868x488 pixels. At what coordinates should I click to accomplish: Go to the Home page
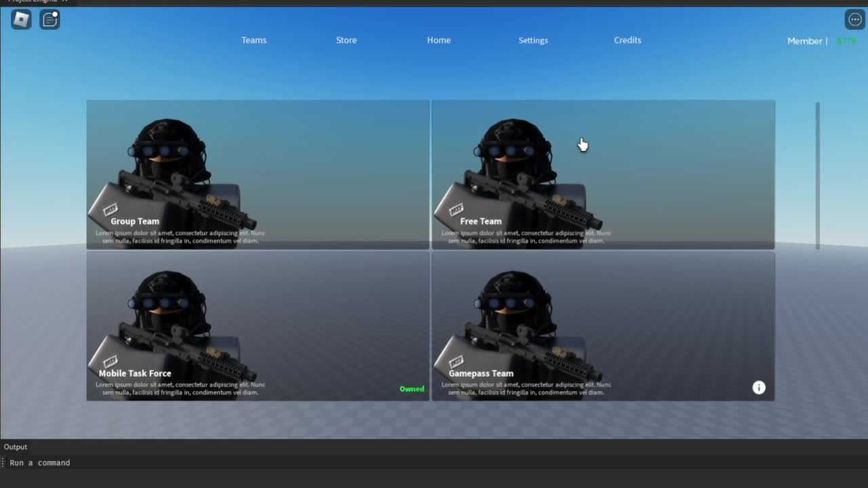coord(439,40)
